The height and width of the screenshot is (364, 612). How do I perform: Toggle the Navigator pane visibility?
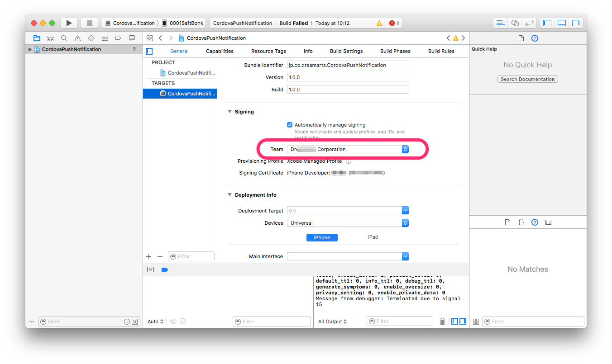point(547,23)
